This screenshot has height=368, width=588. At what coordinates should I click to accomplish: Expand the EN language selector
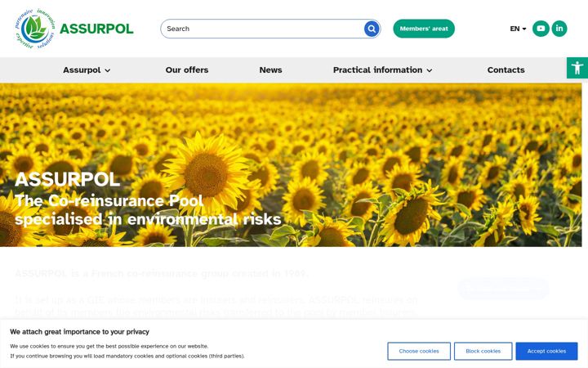(518, 29)
